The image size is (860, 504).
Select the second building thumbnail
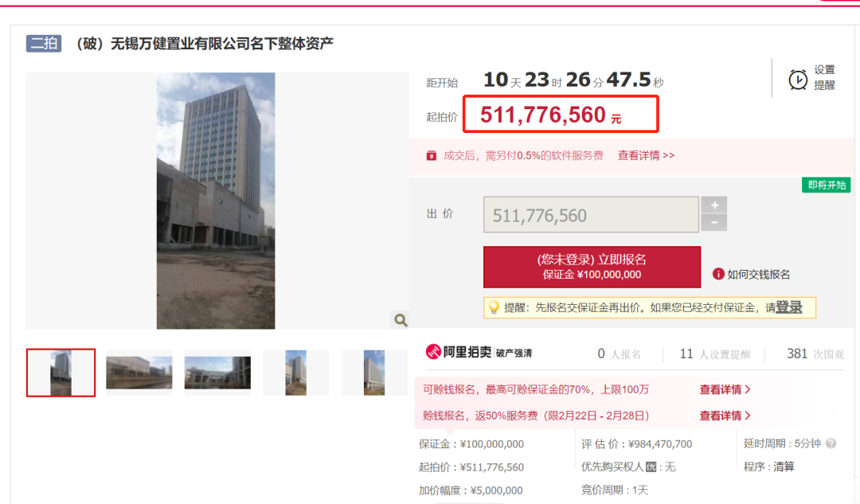(x=139, y=373)
